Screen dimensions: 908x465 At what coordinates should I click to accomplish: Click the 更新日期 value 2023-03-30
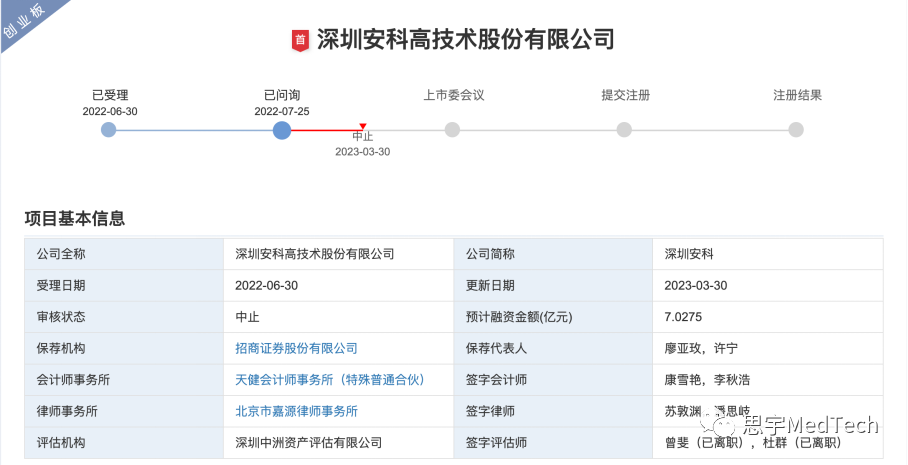tap(696, 285)
